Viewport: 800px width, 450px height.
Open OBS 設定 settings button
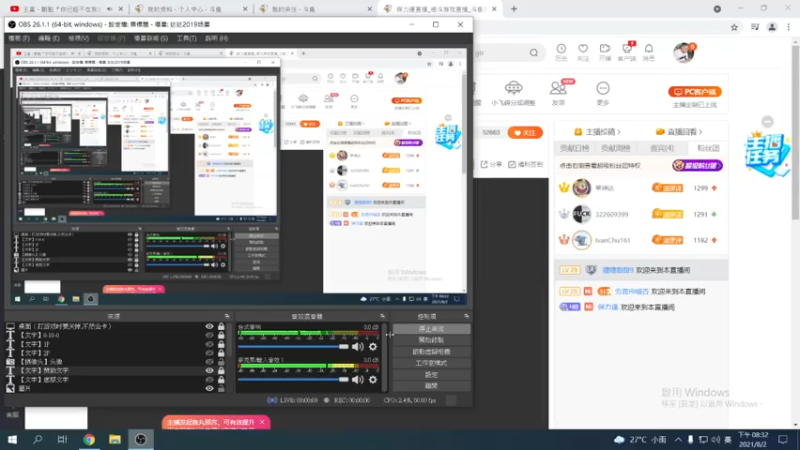[431, 374]
